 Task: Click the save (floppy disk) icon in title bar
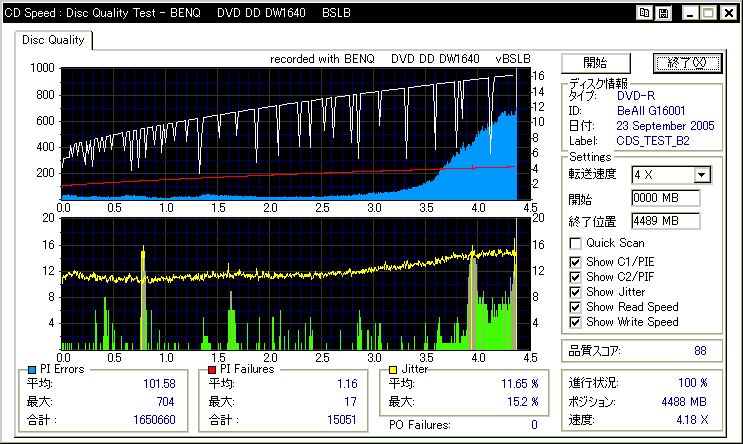[x=663, y=13]
